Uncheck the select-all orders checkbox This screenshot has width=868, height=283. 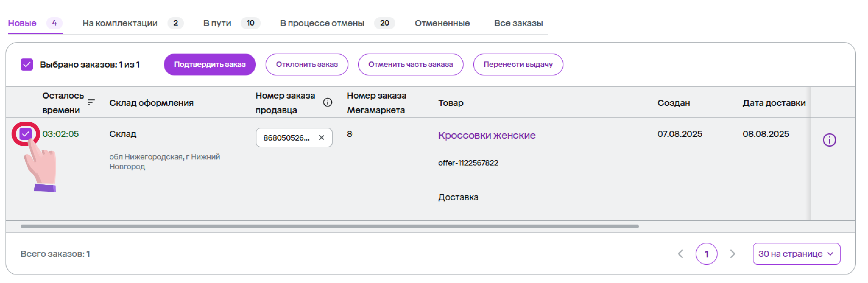[26, 65]
